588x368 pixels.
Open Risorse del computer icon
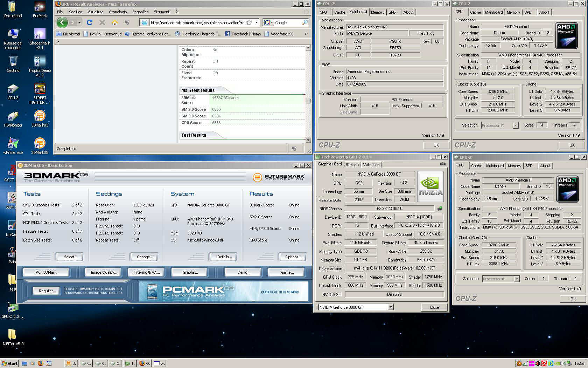click(13, 39)
